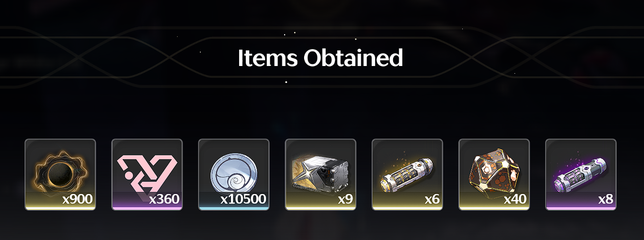Select the pink emblem reward icon
The width and height of the screenshot is (644, 240).
pyautogui.click(x=147, y=174)
